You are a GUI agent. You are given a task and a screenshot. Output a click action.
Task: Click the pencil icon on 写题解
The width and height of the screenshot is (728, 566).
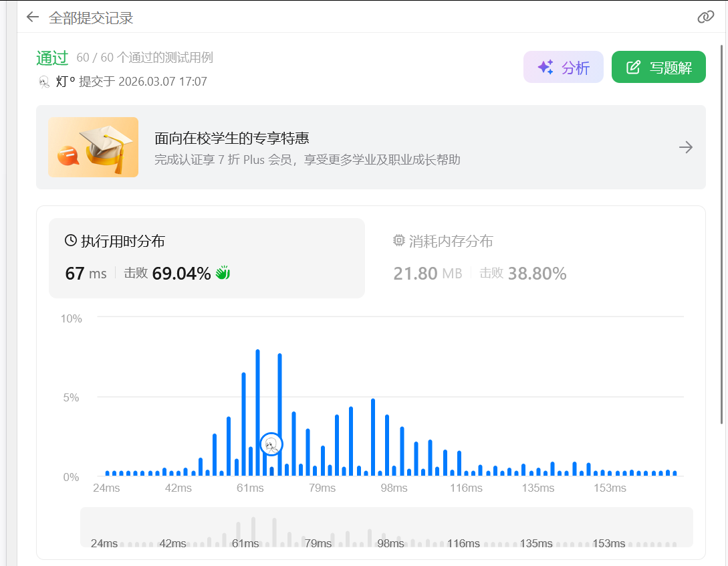click(x=633, y=67)
